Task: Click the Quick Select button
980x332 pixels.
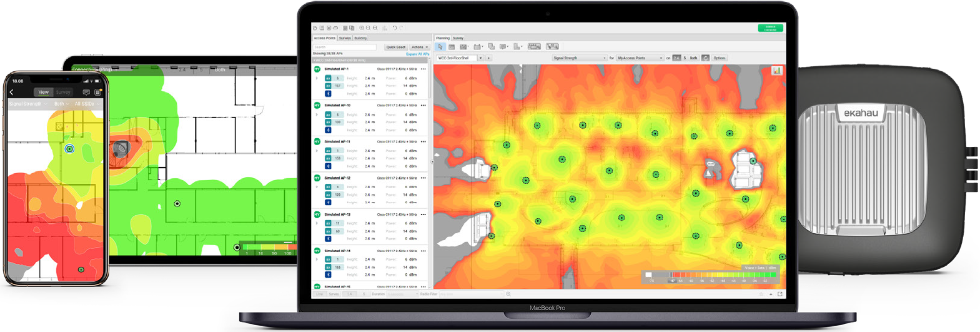Action: coord(396,47)
